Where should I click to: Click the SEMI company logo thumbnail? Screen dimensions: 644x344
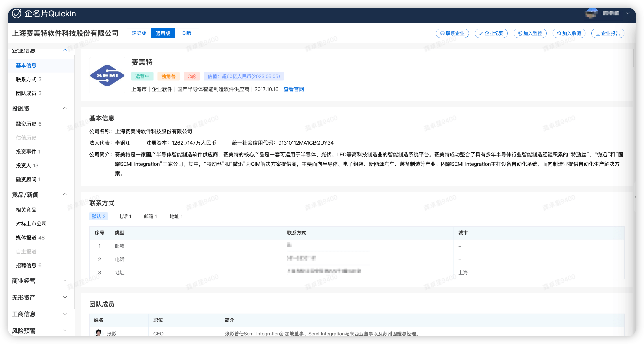pyautogui.click(x=107, y=75)
